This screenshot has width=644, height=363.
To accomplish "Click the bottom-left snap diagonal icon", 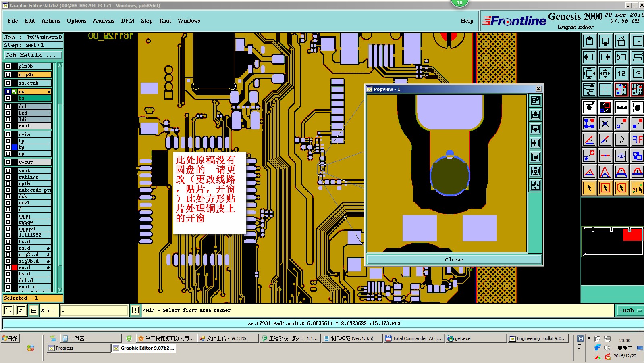I will tap(8, 310).
